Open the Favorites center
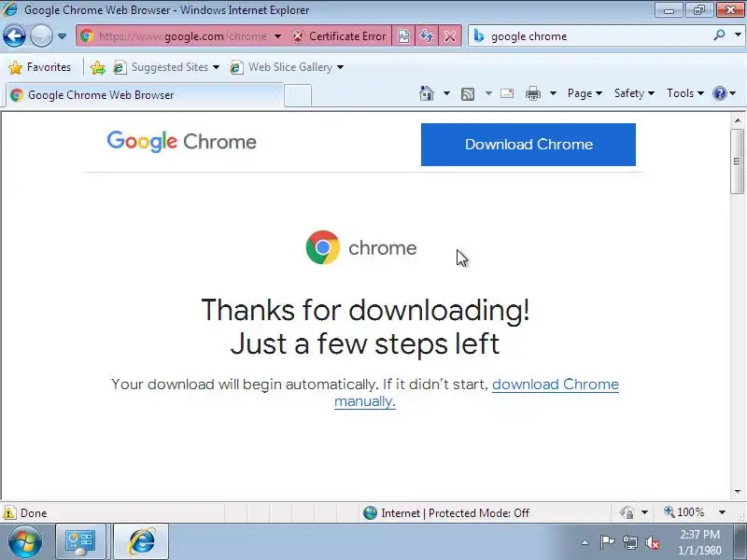 pyautogui.click(x=39, y=67)
